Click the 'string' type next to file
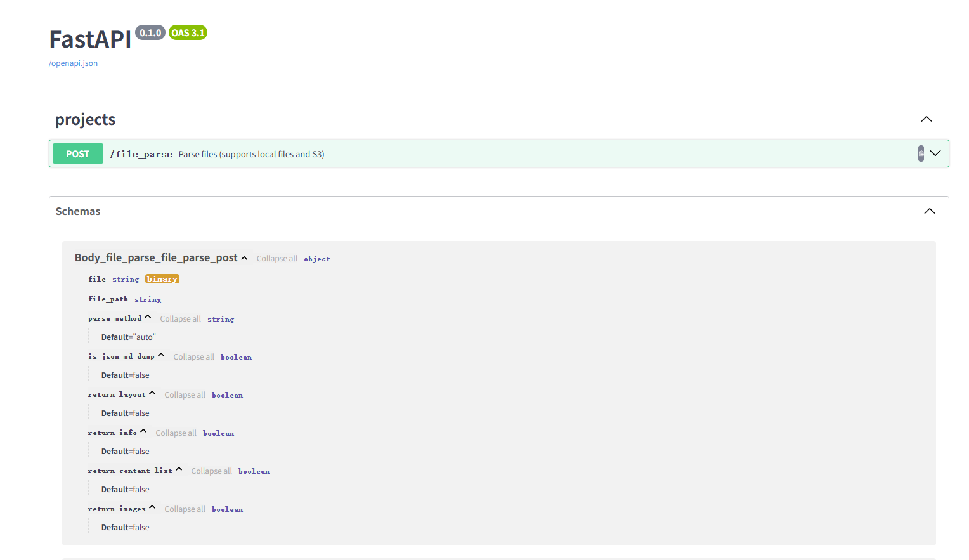 pos(126,280)
